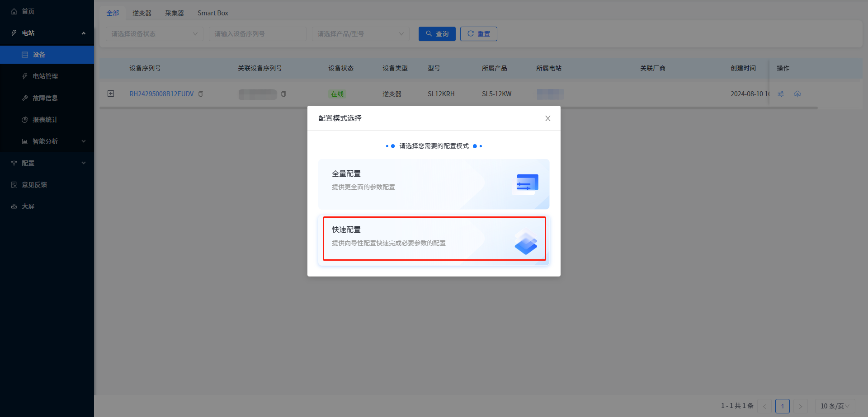Expand the device row with plus box
868x417 pixels.
(x=111, y=94)
